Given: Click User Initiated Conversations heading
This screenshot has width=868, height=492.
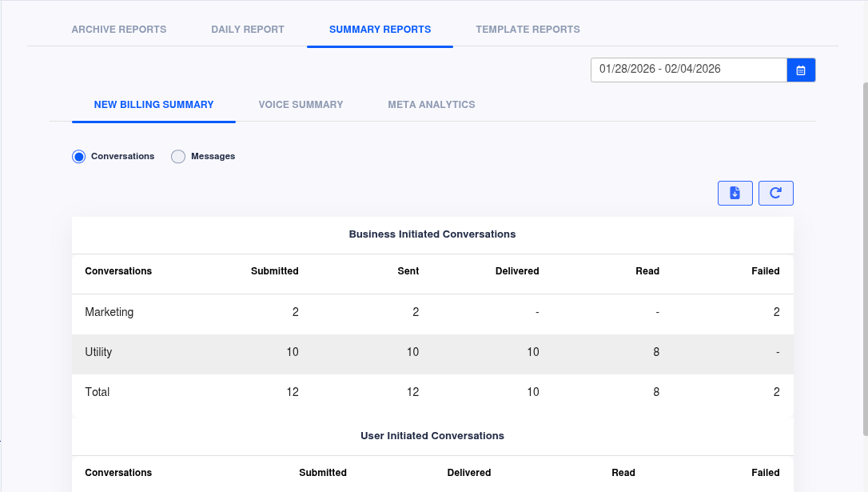Looking at the screenshot, I should [432, 436].
